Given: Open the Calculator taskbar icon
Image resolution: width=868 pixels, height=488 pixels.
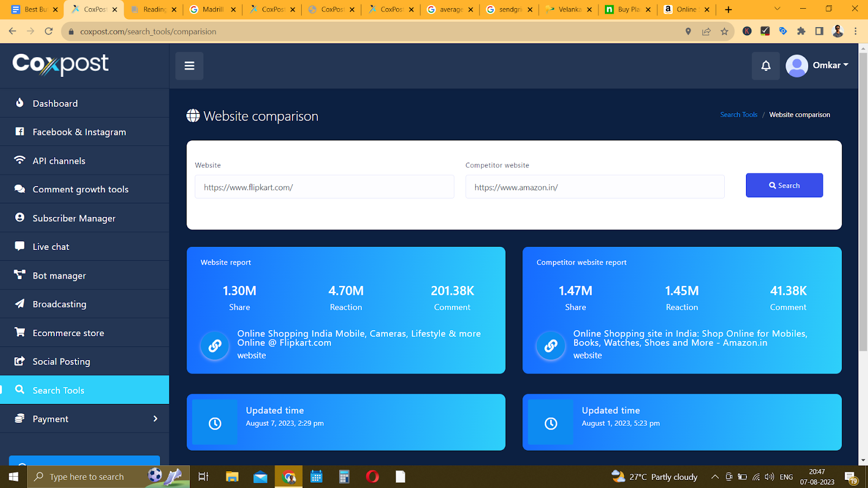Looking at the screenshot, I should [x=344, y=477].
